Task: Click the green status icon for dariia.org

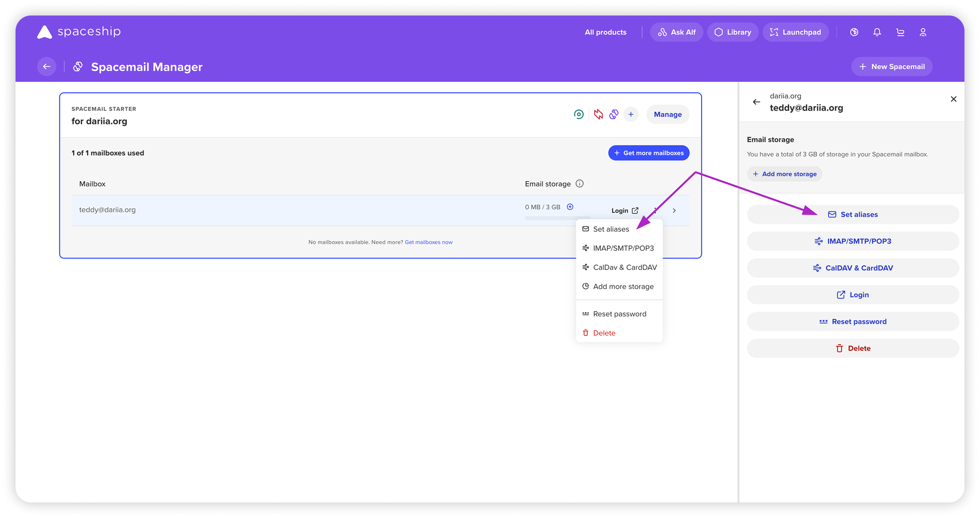Action: 578,114
